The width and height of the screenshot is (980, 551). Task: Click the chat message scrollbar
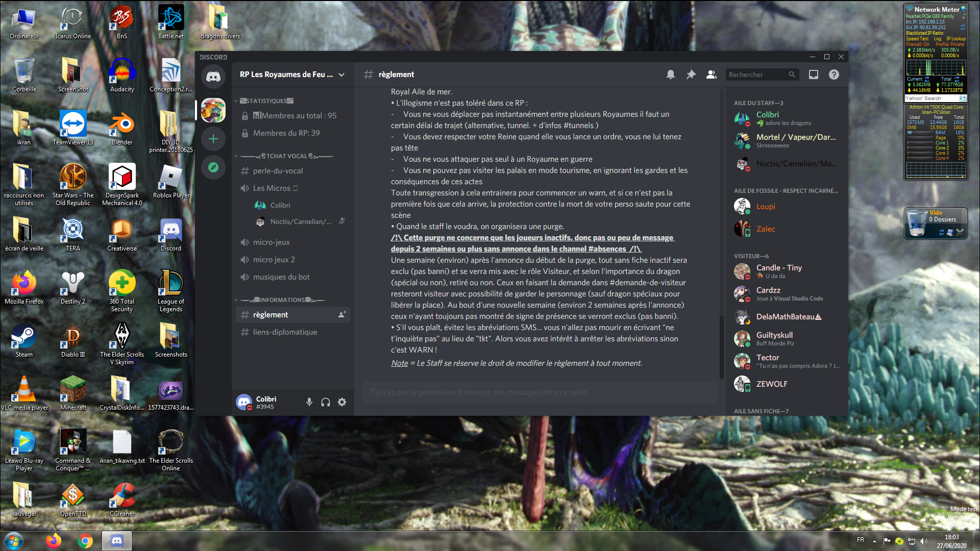721,347
